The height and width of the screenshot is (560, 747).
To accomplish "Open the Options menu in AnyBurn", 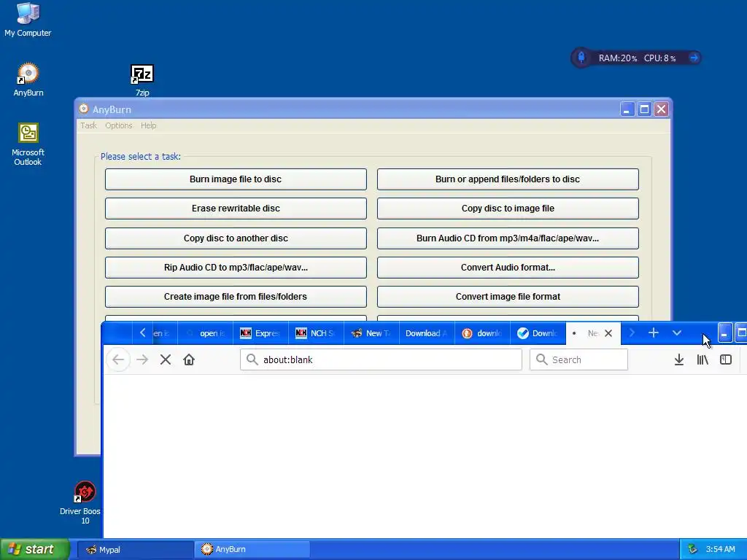I will tap(119, 125).
